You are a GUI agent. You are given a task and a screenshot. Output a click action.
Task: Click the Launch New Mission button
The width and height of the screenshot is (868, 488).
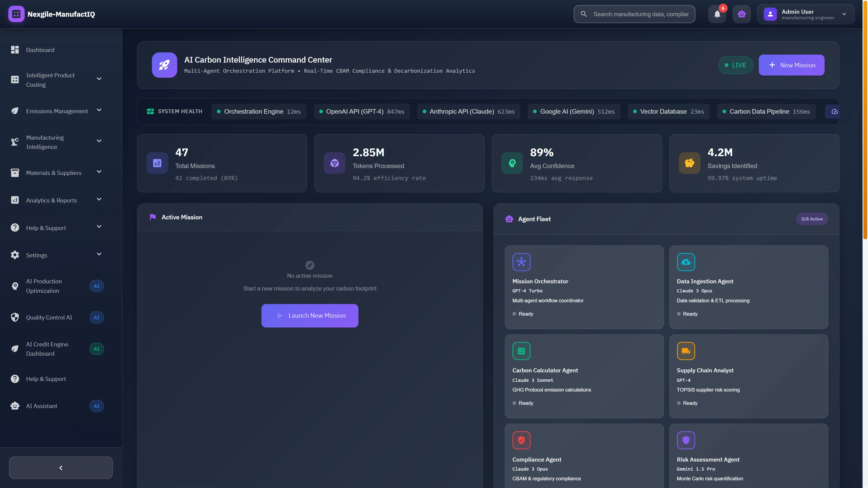(x=309, y=316)
